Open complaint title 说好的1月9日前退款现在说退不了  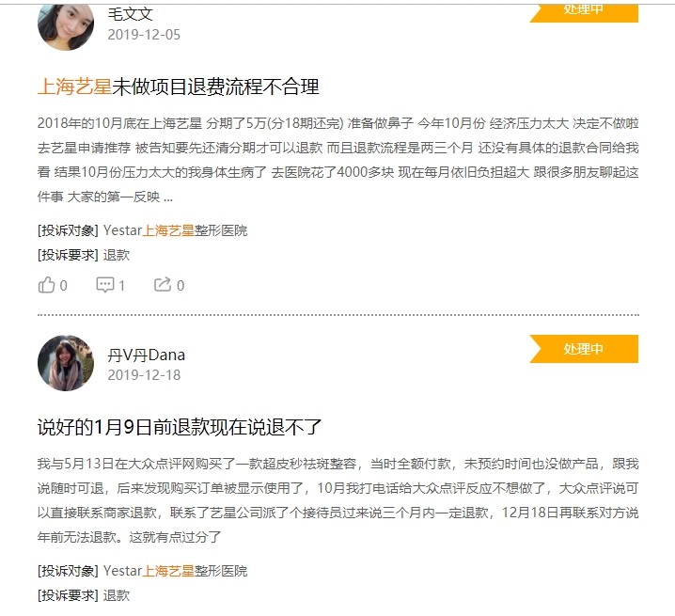[x=180, y=427]
